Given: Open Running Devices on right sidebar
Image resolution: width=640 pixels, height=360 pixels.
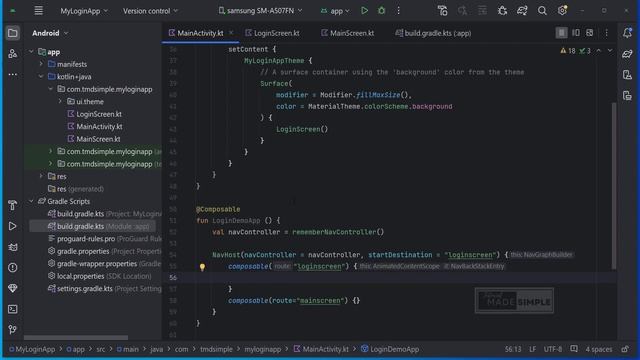Looking at the screenshot, I should pos(627,96).
